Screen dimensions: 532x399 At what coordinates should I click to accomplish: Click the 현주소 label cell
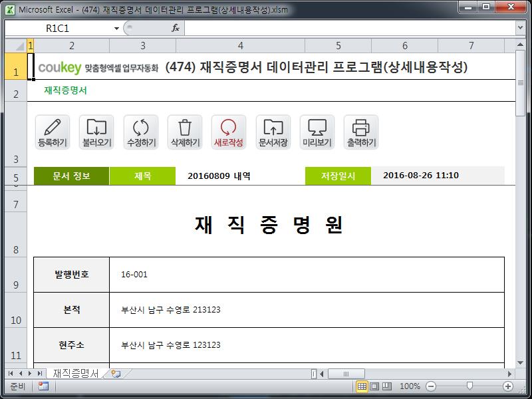point(72,345)
